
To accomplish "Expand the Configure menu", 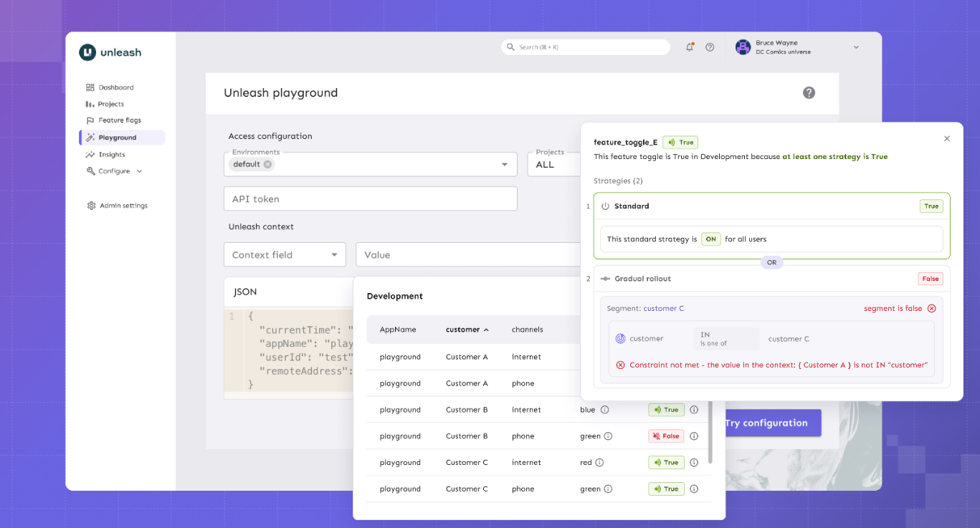I will 114,171.
